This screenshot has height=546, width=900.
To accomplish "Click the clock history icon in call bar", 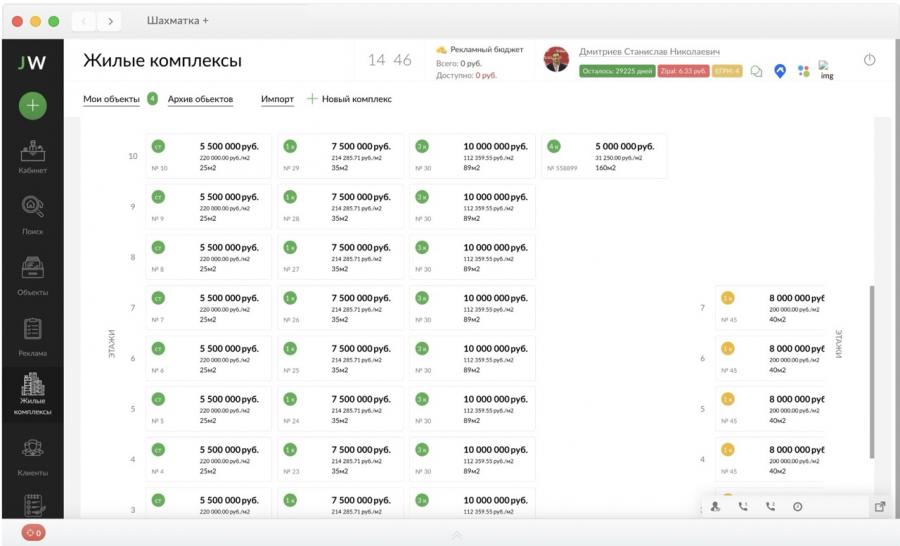I will click(x=797, y=506).
